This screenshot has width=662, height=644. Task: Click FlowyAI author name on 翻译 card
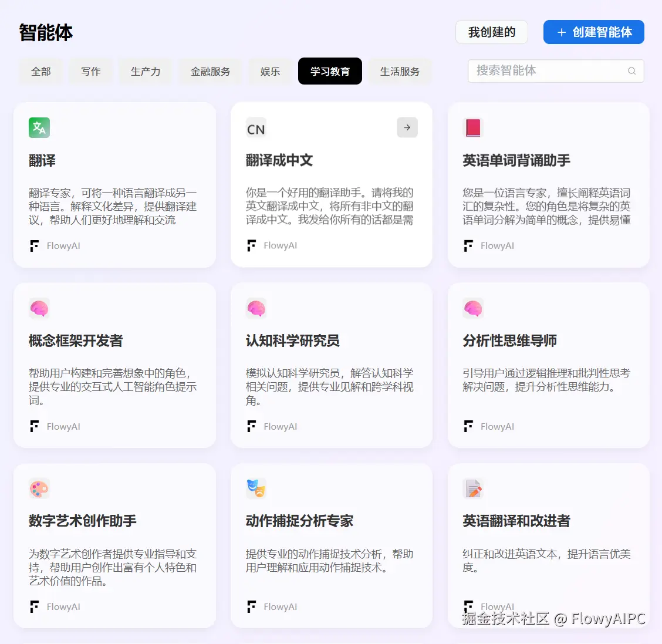click(63, 246)
